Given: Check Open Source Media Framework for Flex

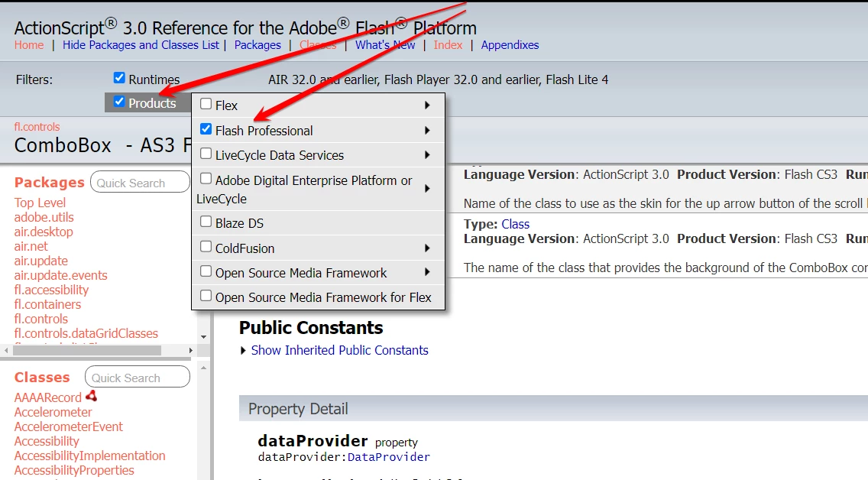Looking at the screenshot, I should coord(206,297).
